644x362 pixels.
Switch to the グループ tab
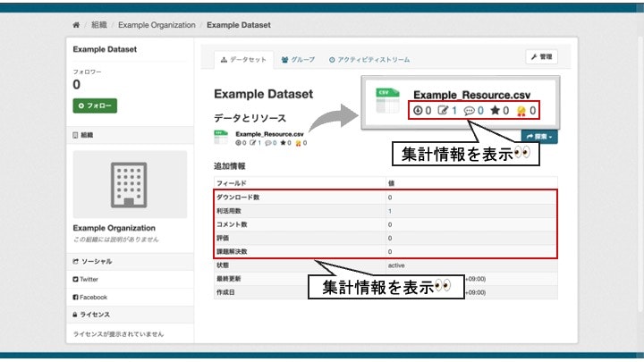click(298, 60)
